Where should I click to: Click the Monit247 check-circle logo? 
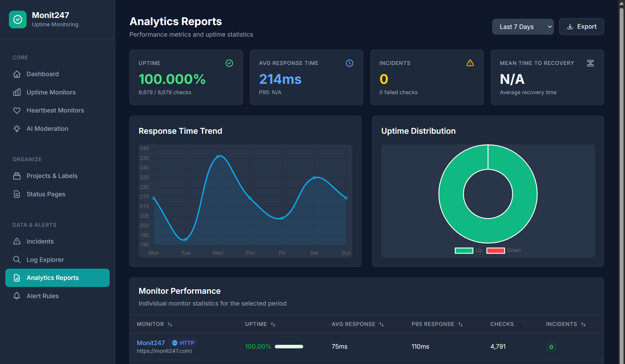pyautogui.click(x=18, y=19)
